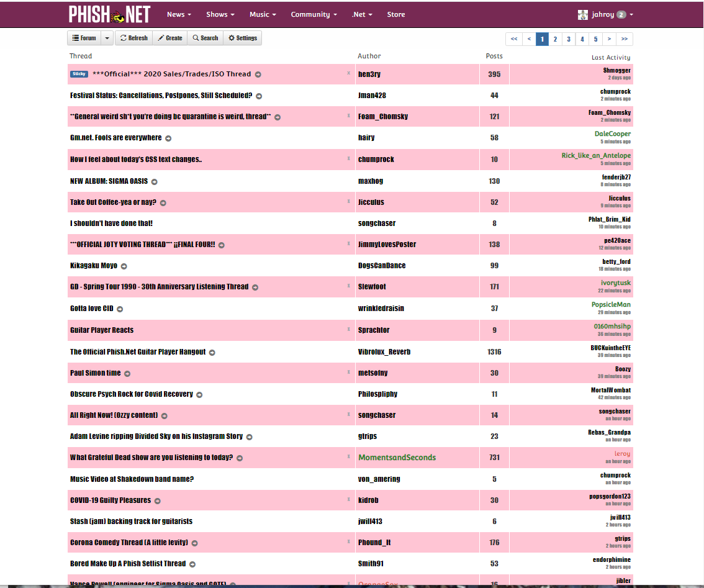Viewport: 704px width, 588px height.
Task: Open author profile Vibrolux_Reverb
Action: [x=384, y=352]
